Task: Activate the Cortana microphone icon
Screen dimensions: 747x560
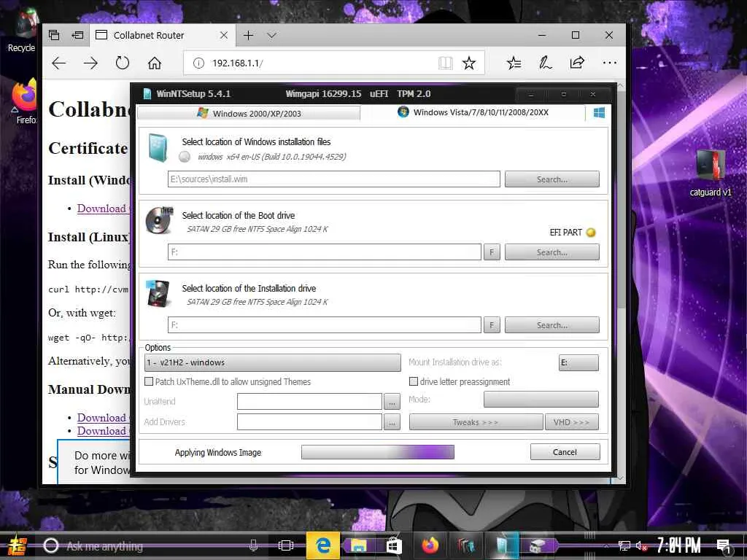Action: [253, 545]
